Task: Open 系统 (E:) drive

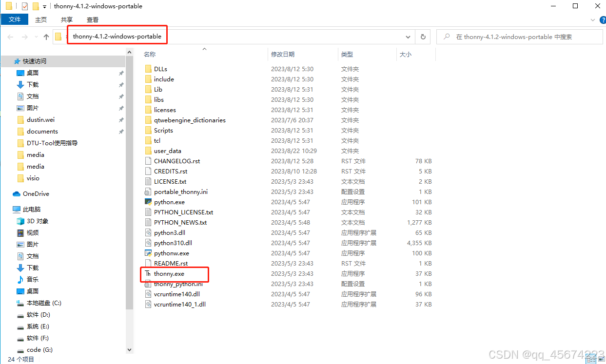Action: (33, 326)
